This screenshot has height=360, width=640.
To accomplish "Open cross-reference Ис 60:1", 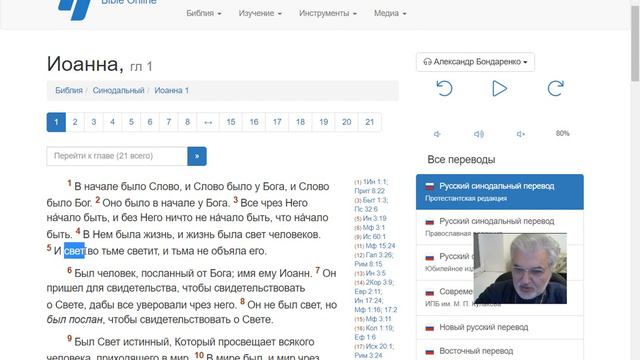I will 374,236.
